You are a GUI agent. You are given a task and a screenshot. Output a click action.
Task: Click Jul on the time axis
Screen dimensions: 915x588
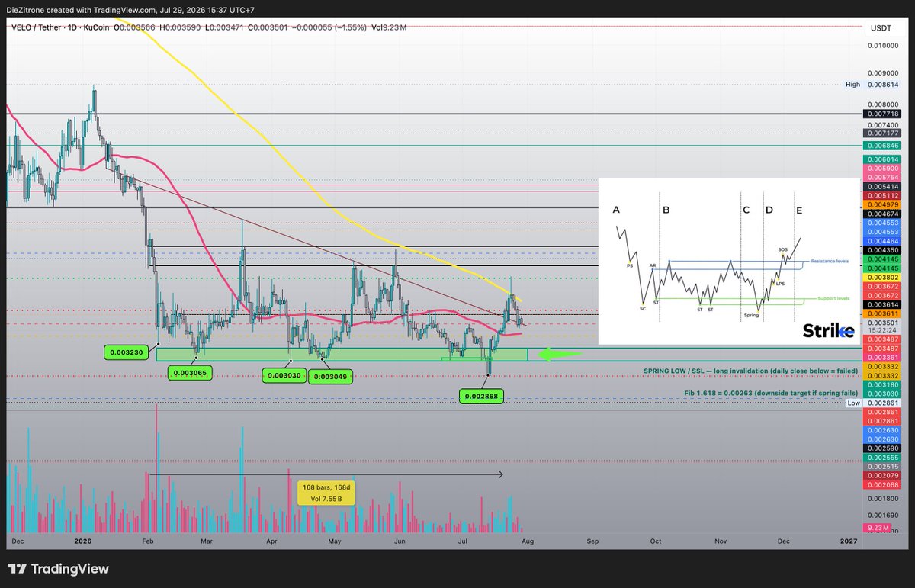(463, 541)
